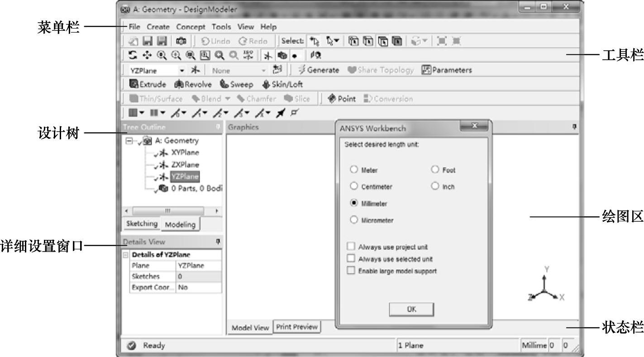Viewport: 644px width, 357px height.
Task: Check Always use selected unit
Action: pos(351,258)
